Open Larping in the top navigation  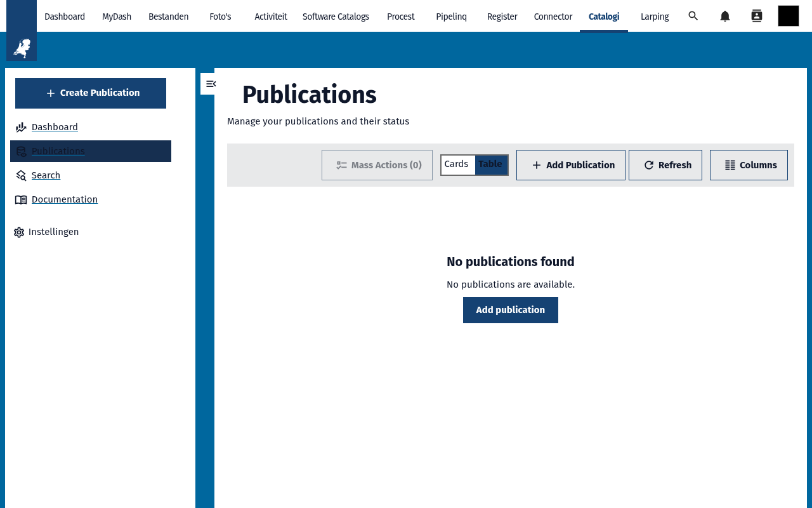point(655,17)
